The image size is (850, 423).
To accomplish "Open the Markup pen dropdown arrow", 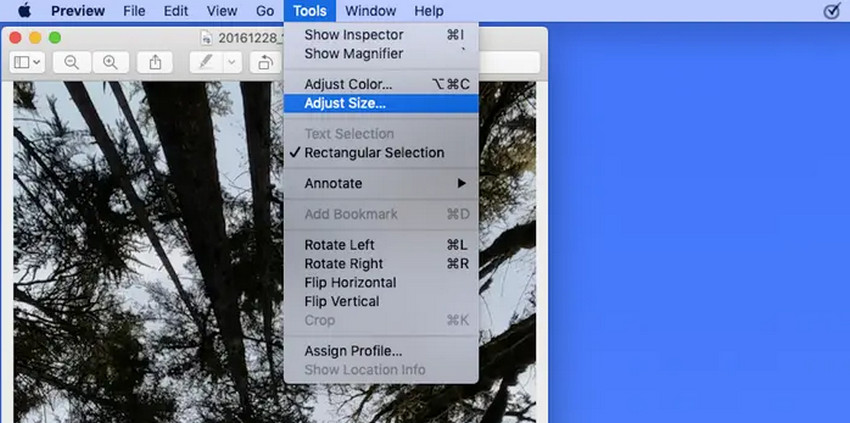I will pyautogui.click(x=232, y=62).
